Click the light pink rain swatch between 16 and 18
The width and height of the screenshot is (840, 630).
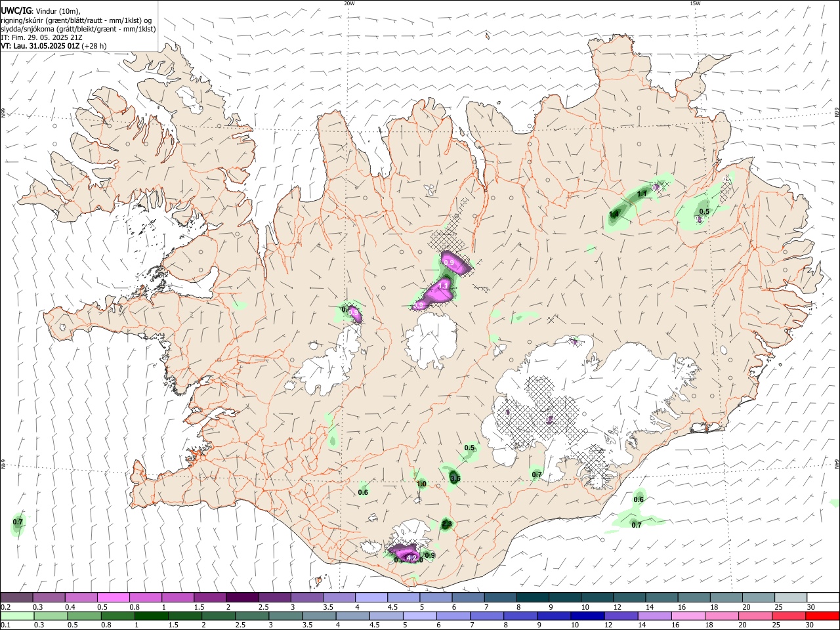coord(688,616)
